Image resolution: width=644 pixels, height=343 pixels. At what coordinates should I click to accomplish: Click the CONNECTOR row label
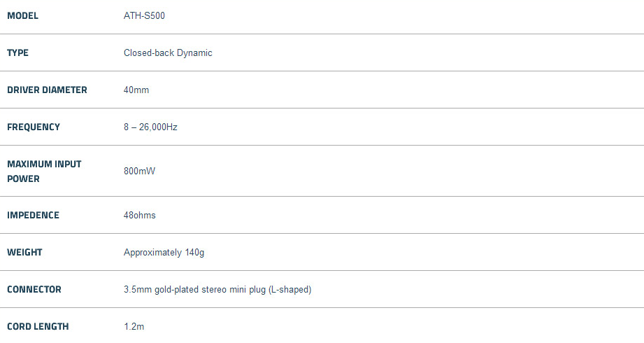coord(34,289)
